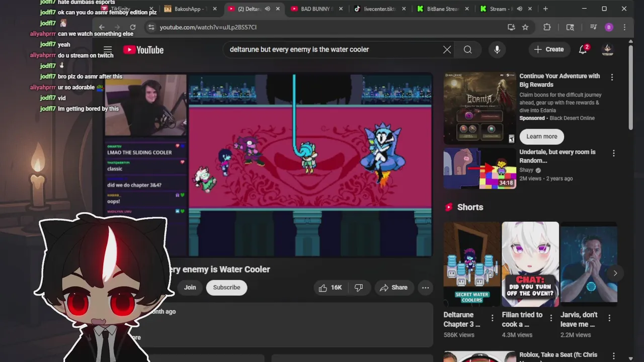Reload the page in browser toolbar
Viewport: 644px width, 362px height.
(133, 27)
